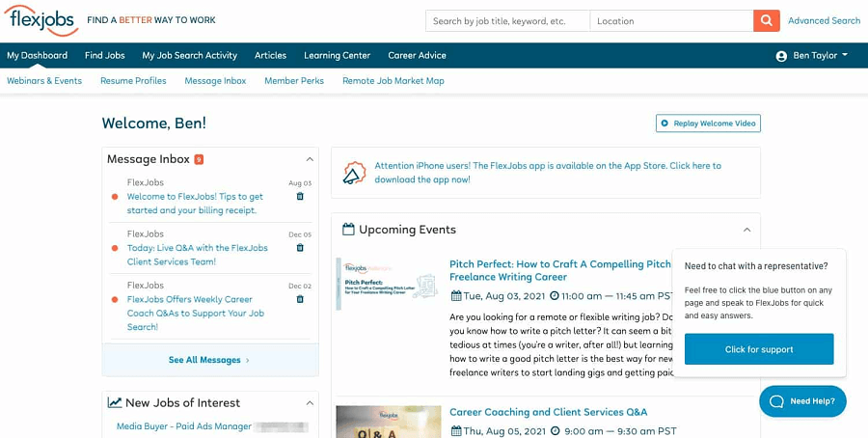Click the chat bubble icon in Need Help
Viewport: 868px width, 438px height.
pos(776,401)
